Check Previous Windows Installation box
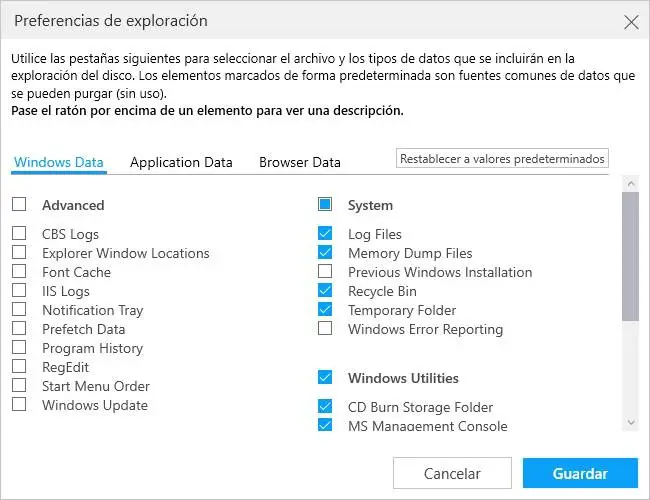Screen dimensions: 650x500 tap(325, 272)
